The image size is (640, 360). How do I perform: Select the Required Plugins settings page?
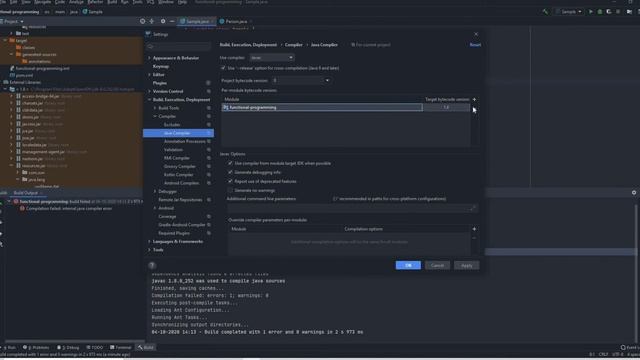point(174,233)
